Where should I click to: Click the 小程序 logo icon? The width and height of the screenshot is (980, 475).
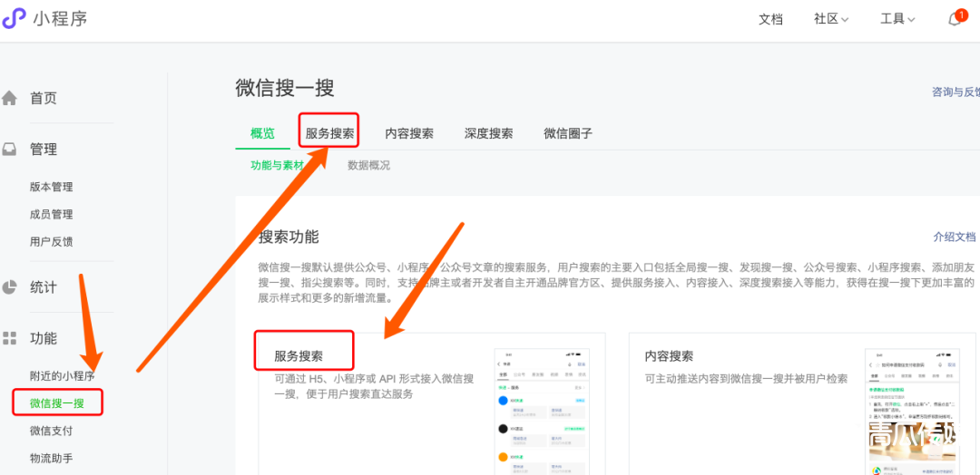14,18
